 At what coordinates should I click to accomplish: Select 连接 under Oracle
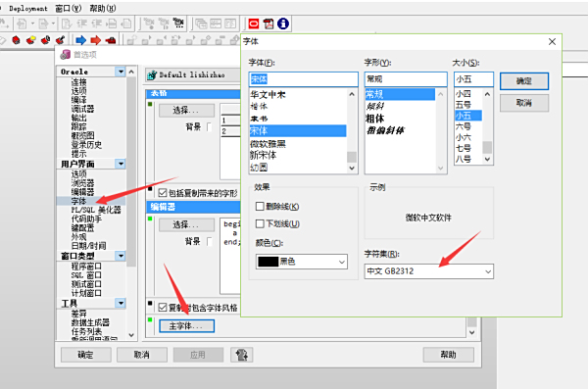(78, 81)
